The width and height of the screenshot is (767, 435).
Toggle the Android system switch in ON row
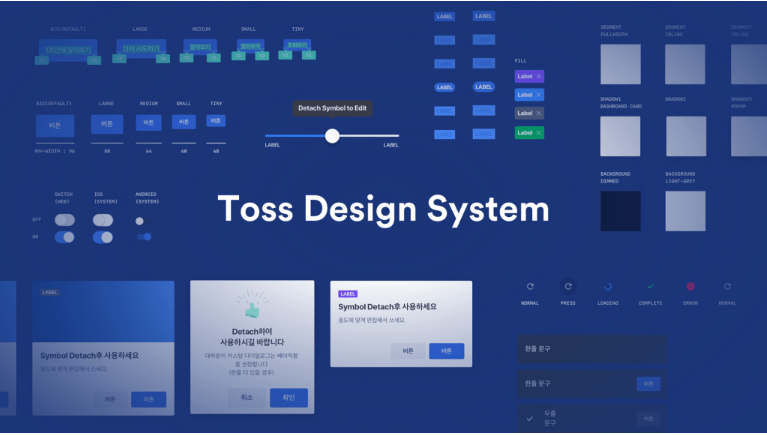(x=144, y=237)
